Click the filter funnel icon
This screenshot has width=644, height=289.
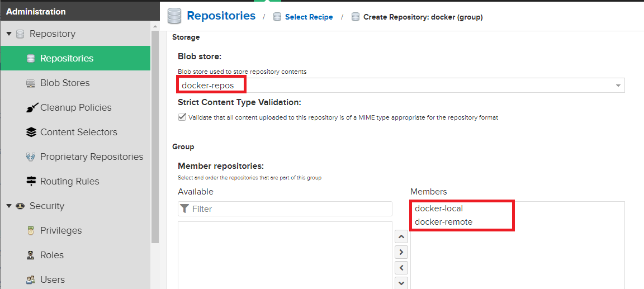tap(185, 209)
